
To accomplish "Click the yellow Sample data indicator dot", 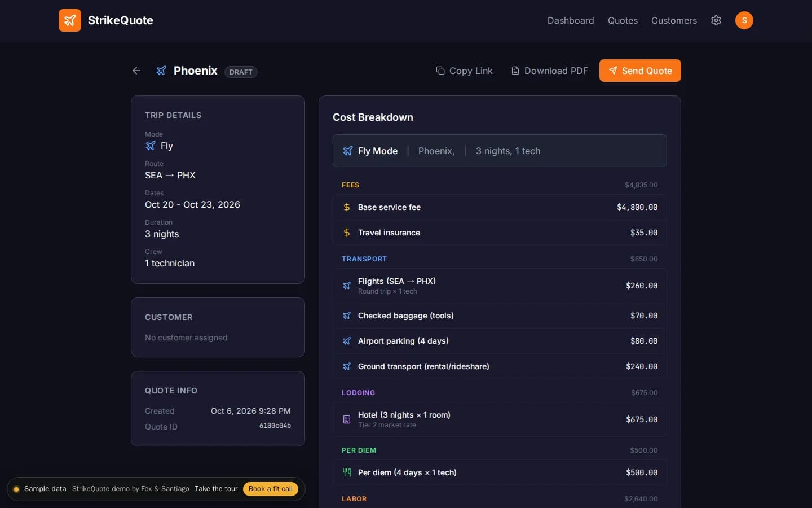I will 16,489.
